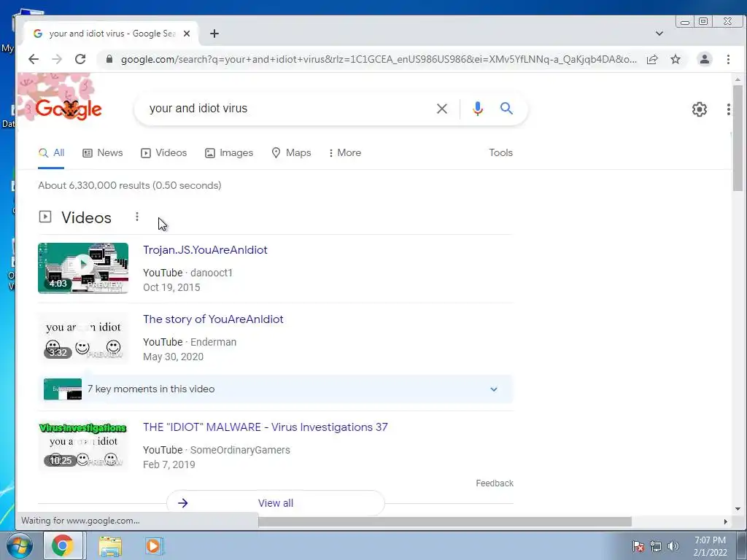
Task: Clear the search query with X
Action: pyautogui.click(x=441, y=109)
